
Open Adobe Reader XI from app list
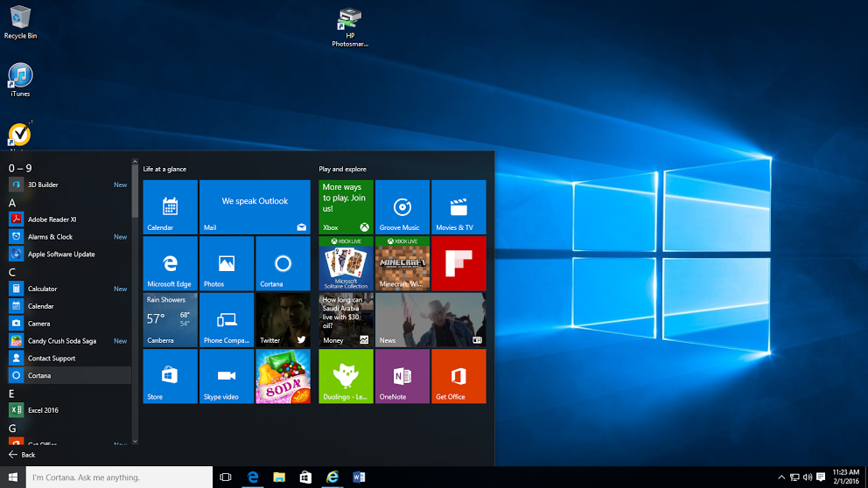(x=68, y=220)
